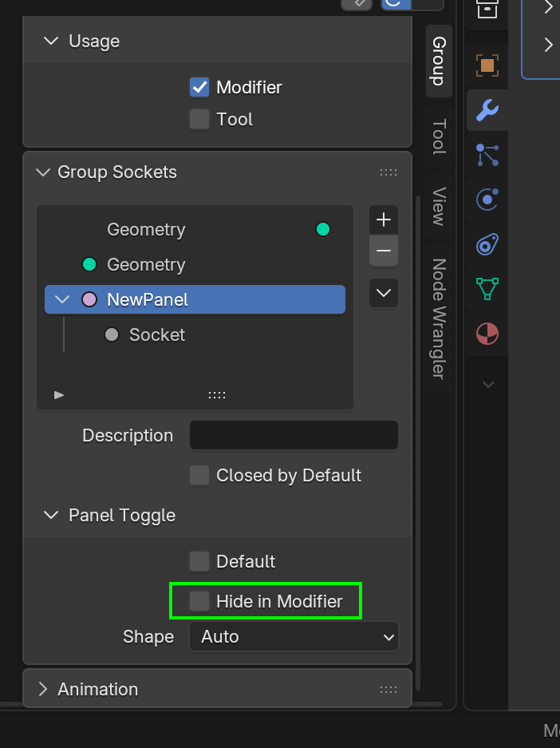Viewport: 560px width, 748px height.
Task: Open the Object Constraints properties tab icon
Action: click(x=487, y=243)
